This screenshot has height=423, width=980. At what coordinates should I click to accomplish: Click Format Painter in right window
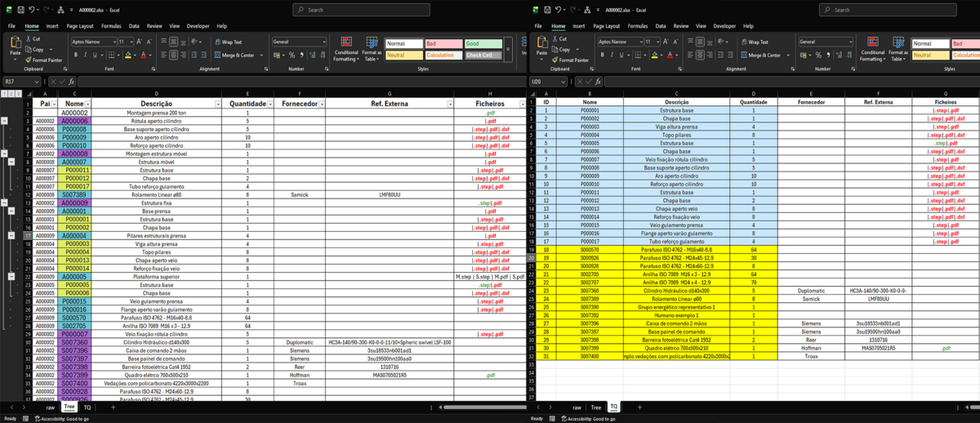click(x=571, y=60)
